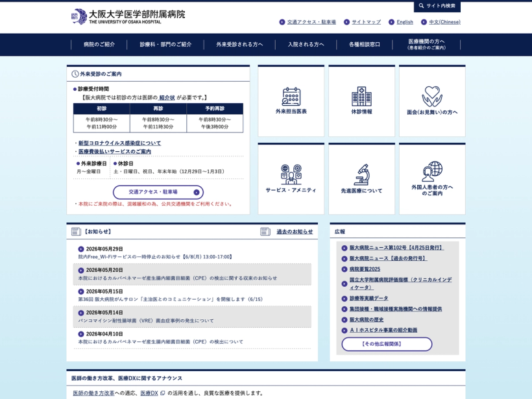Click the external-link icon after 医療DX

(162, 393)
